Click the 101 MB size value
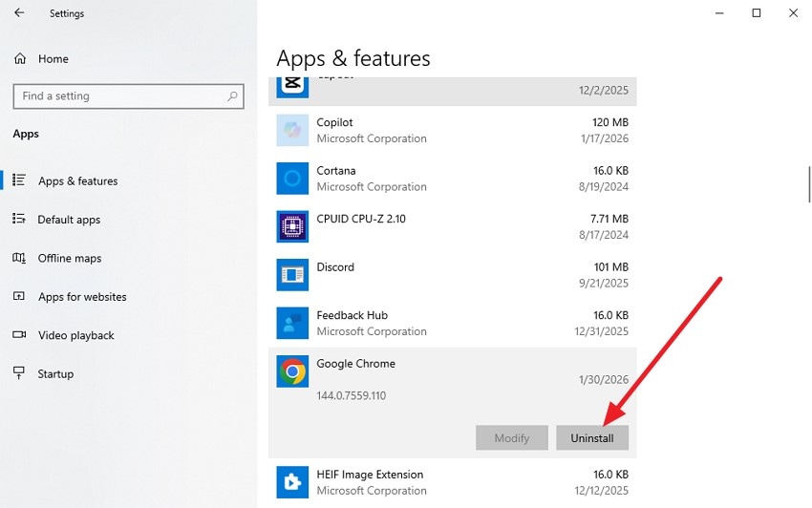The width and height of the screenshot is (812, 508). (x=611, y=266)
